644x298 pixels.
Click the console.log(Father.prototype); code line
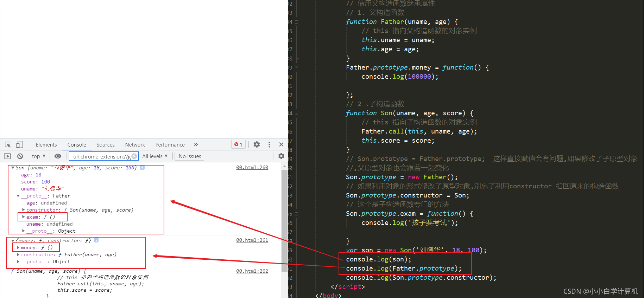(404, 268)
